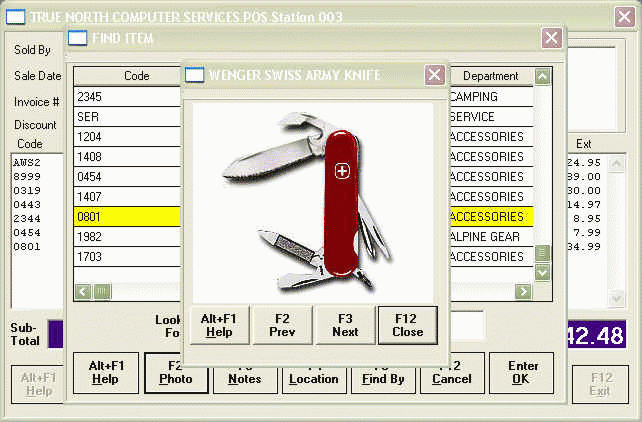
Task: Click the horizontal scroll thumb in Find Item list
Action: tap(102, 291)
